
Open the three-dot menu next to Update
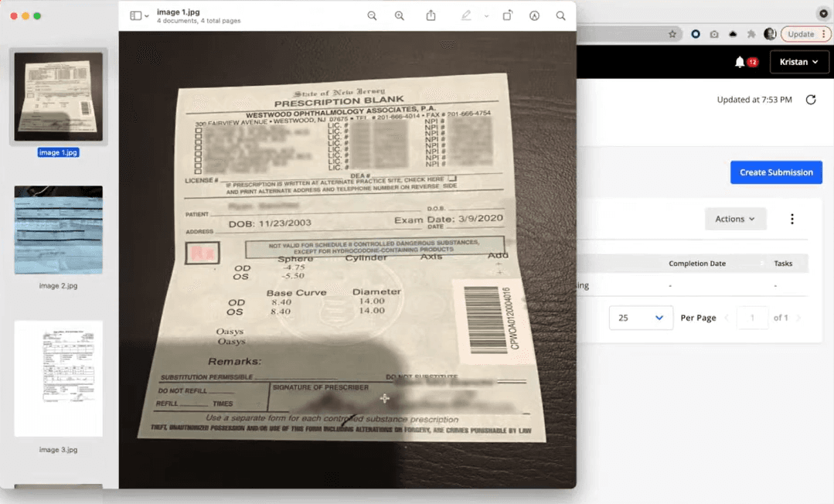tap(822, 33)
